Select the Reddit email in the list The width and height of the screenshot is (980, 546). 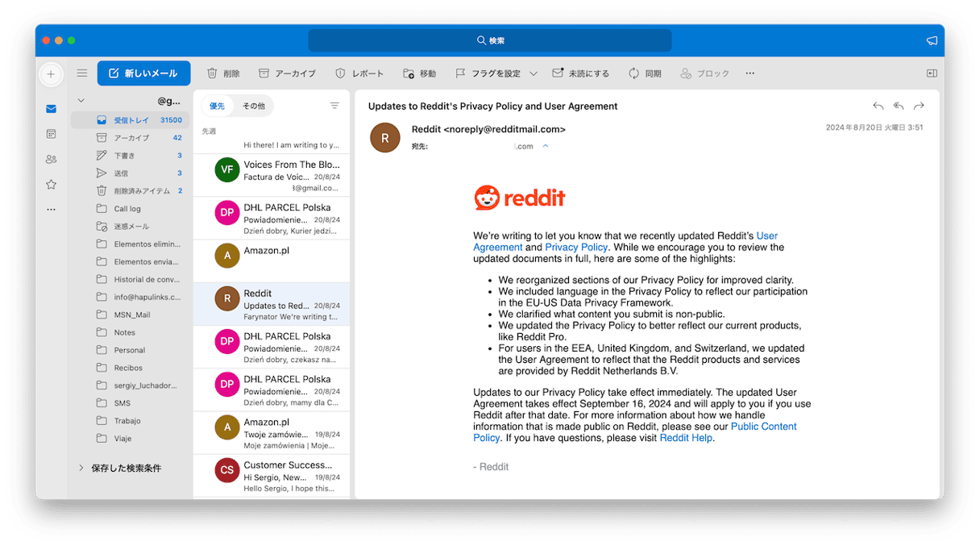272,304
